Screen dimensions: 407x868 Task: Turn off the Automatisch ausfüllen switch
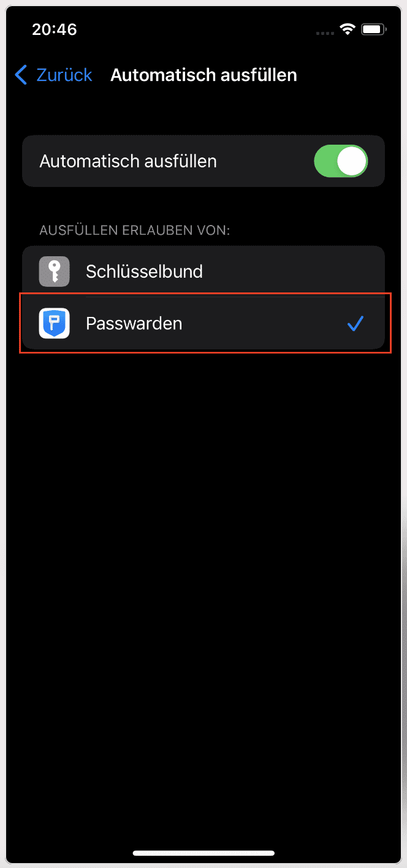point(341,161)
